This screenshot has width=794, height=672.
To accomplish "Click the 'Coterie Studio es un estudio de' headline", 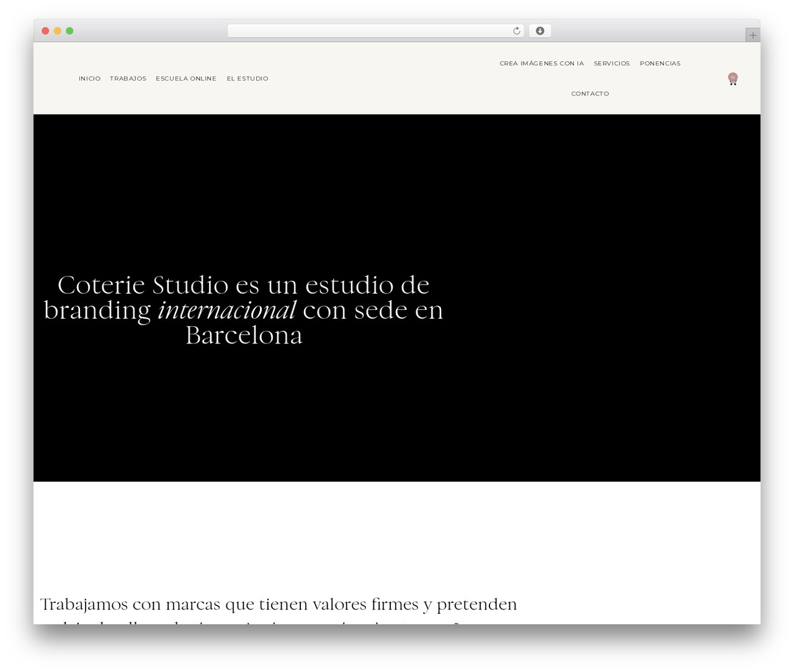I will click(244, 285).
